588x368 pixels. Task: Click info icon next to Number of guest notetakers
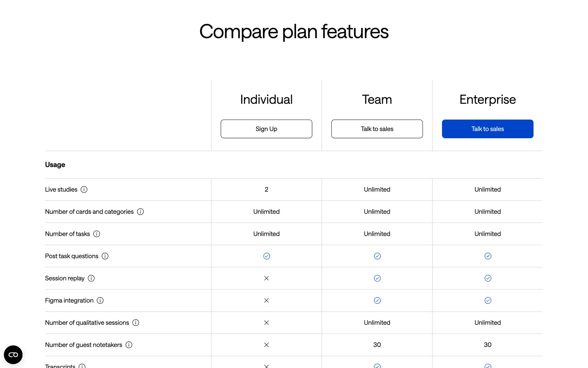click(129, 345)
